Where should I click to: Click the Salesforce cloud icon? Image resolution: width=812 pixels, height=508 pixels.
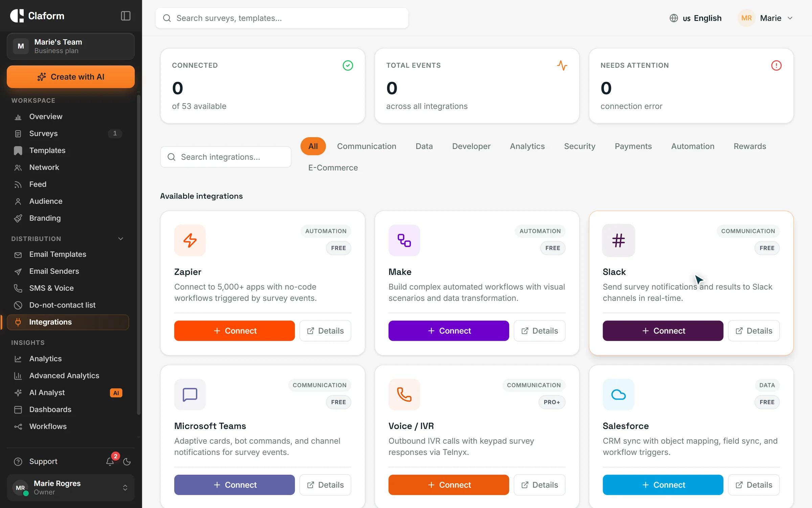tap(618, 395)
